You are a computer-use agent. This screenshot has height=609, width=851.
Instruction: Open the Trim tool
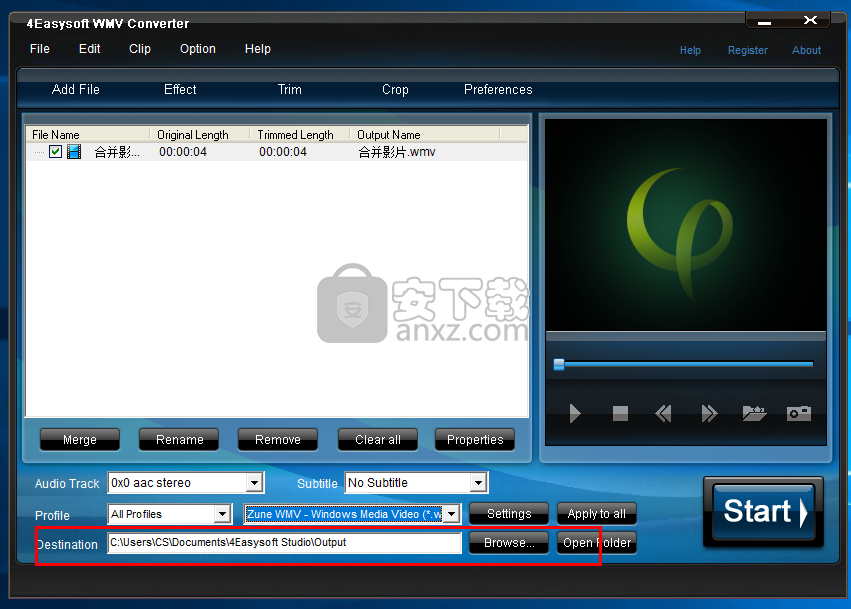pos(290,90)
